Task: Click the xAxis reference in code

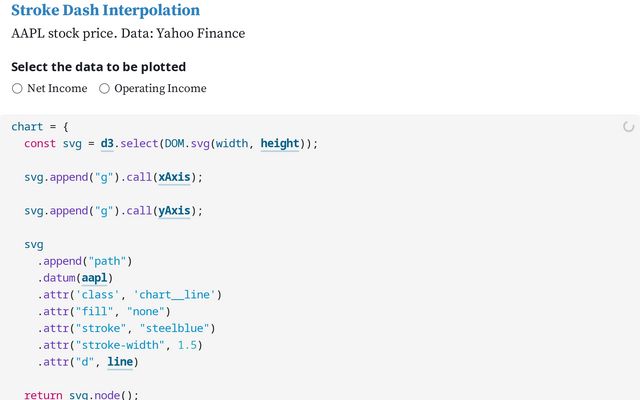Action: point(174,177)
